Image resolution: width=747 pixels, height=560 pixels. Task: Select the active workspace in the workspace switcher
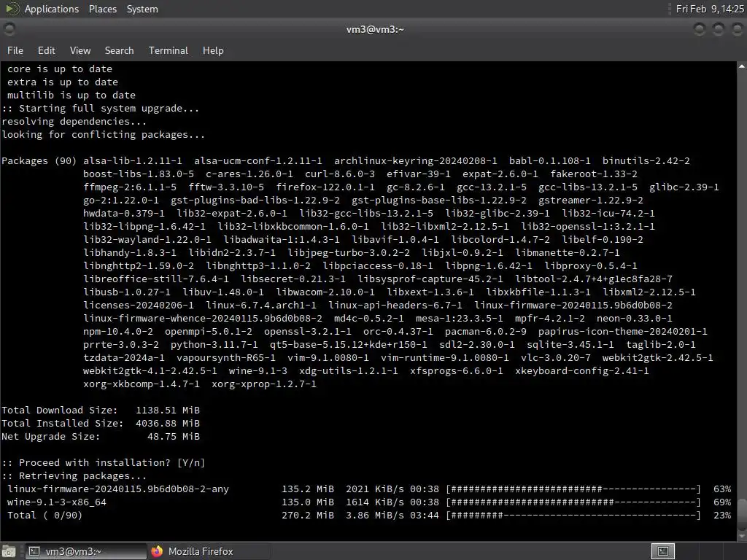pos(662,551)
